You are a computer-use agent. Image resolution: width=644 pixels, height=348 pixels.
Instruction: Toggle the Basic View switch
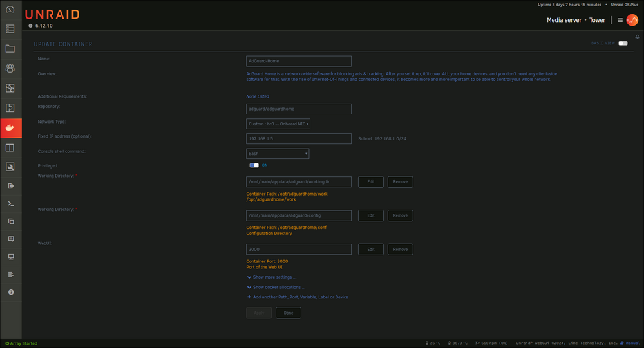pyautogui.click(x=623, y=43)
